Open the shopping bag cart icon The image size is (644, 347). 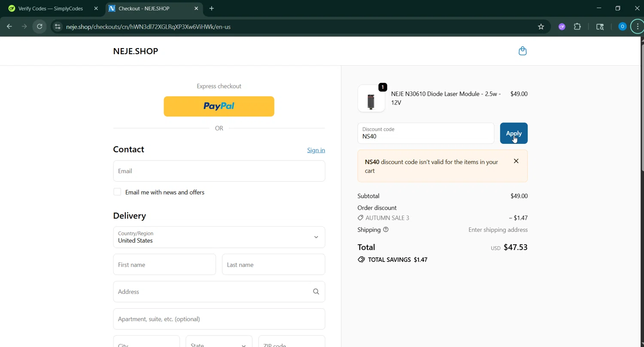(522, 51)
